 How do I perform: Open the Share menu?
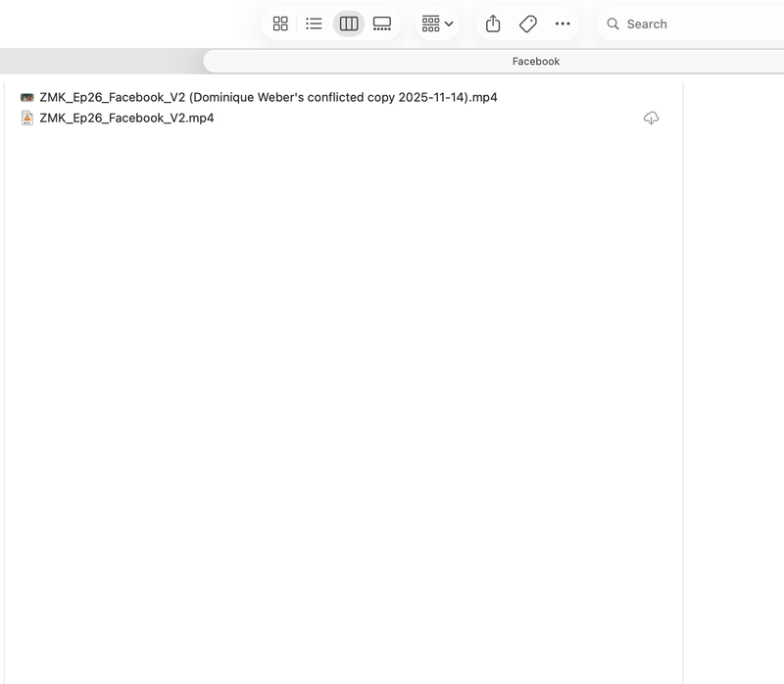493,24
